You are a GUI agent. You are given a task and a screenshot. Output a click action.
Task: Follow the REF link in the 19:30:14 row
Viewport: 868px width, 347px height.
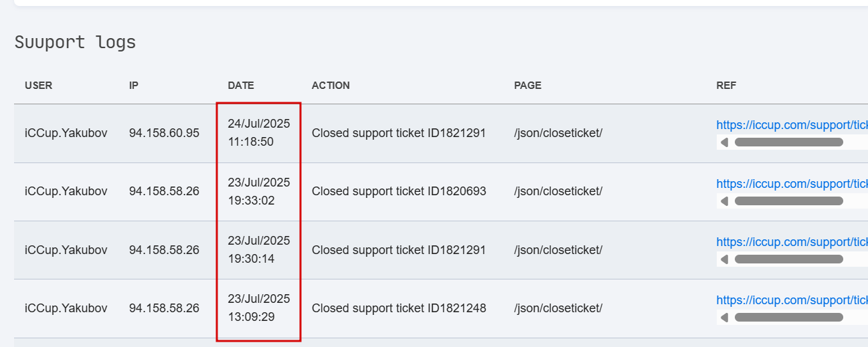[x=792, y=241]
